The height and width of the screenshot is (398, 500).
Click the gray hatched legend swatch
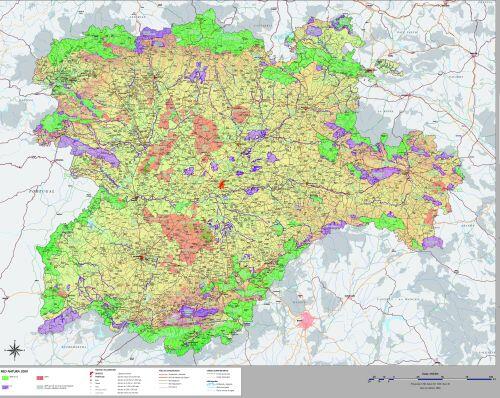(40, 387)
